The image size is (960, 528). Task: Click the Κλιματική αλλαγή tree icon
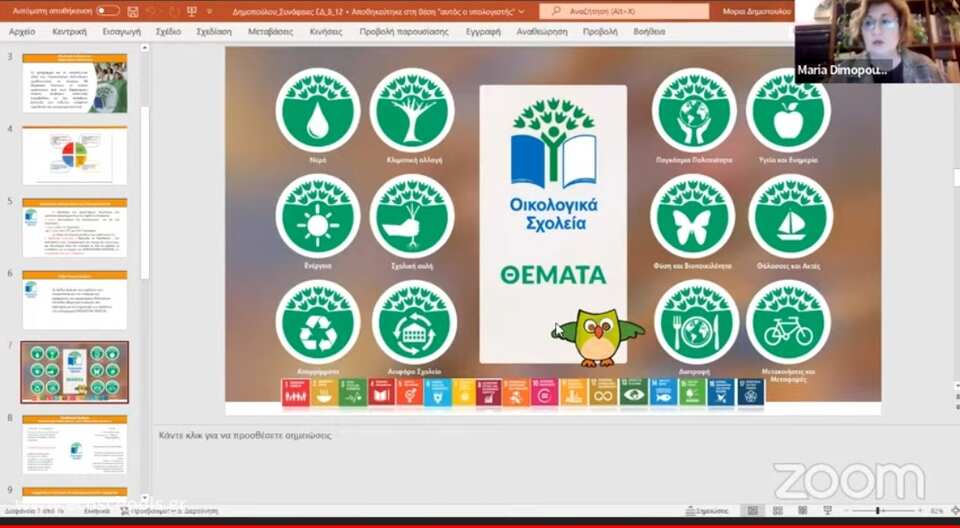412,110
